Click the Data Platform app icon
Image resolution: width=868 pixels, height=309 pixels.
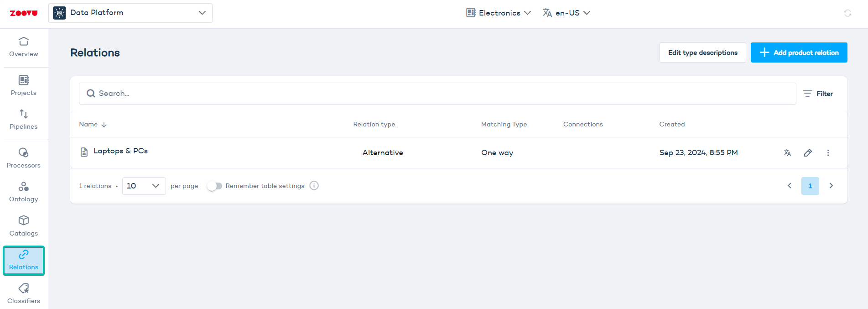pos(59,13)
